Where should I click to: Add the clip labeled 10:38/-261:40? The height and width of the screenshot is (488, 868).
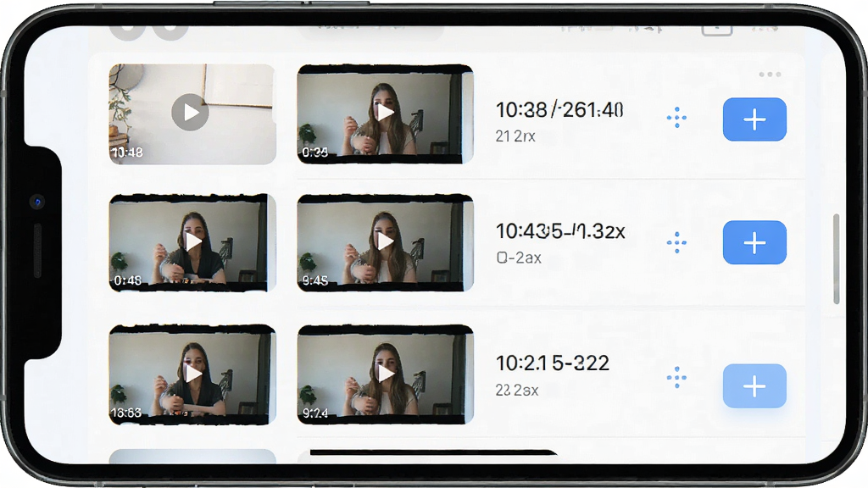(x=754, y=119)
